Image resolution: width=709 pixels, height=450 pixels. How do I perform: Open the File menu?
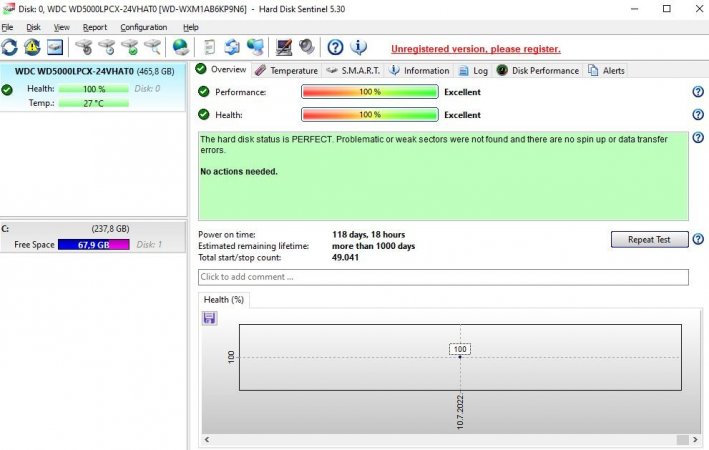pyautogui.click(x=7, y=27)
